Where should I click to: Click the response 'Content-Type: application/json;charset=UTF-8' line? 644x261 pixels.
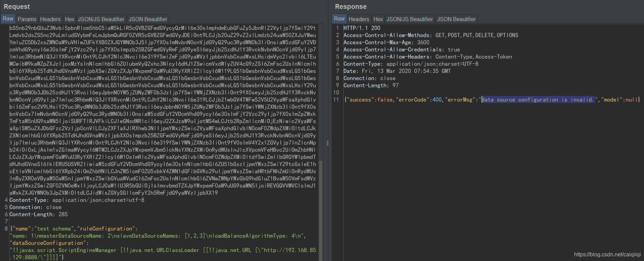pos(411,64)
